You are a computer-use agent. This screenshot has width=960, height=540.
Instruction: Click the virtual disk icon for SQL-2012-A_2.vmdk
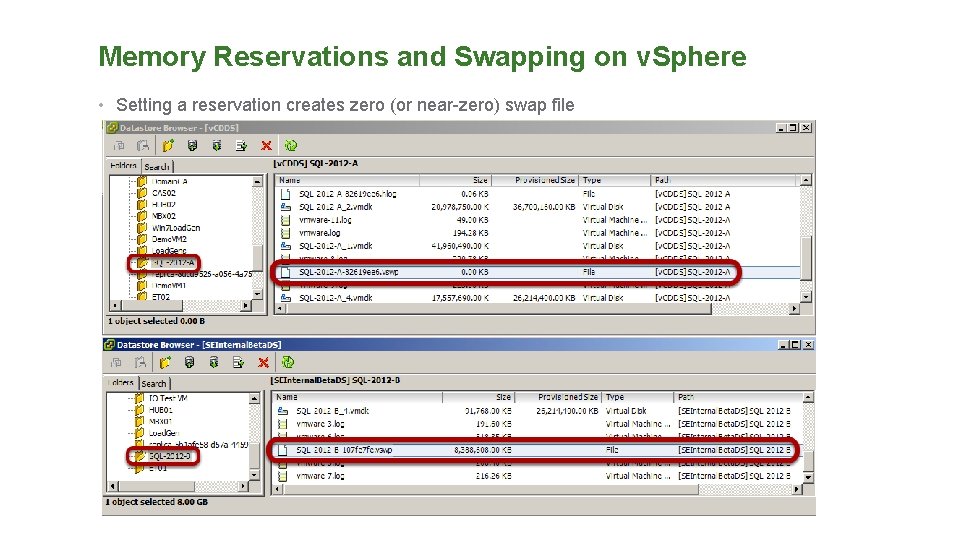pos(286,207)
